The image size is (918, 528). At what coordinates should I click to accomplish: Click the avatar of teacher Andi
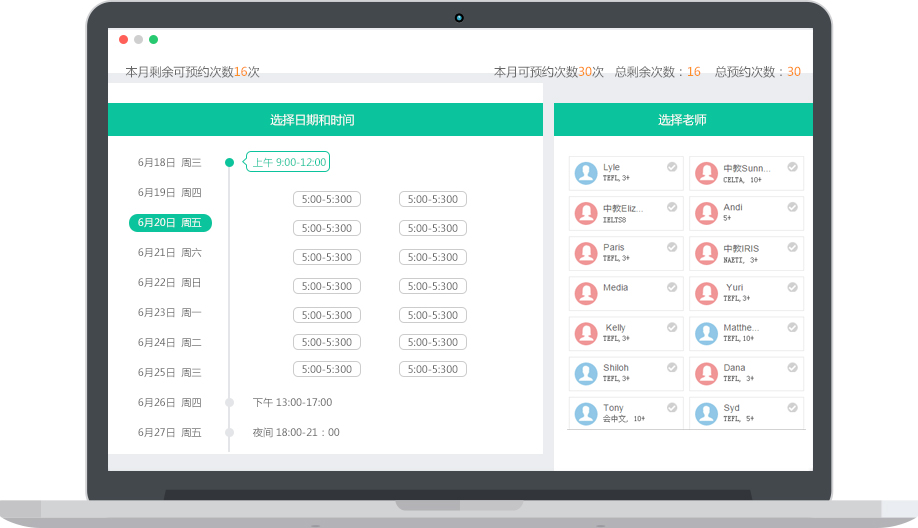pos(706,213)
